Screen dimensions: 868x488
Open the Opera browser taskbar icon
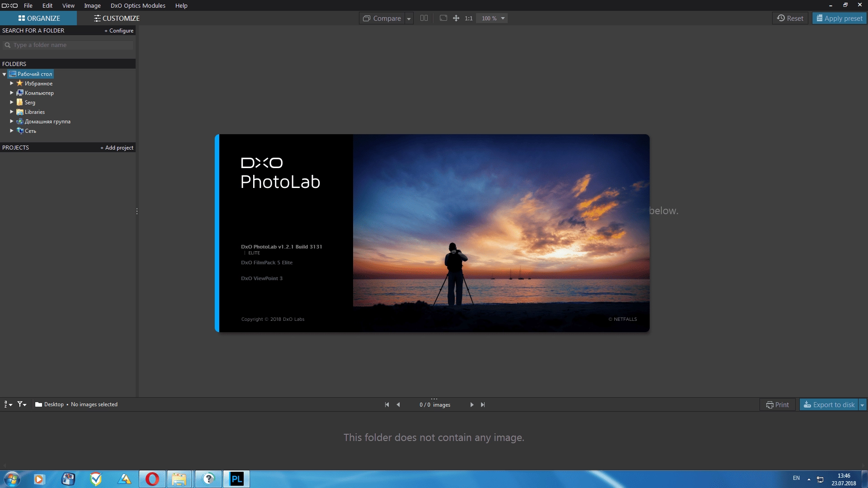coord(152,479)
